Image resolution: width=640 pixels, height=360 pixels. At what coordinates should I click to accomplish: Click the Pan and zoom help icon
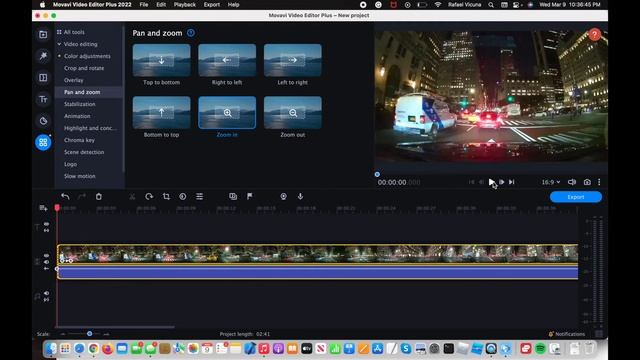click(191, 33)
